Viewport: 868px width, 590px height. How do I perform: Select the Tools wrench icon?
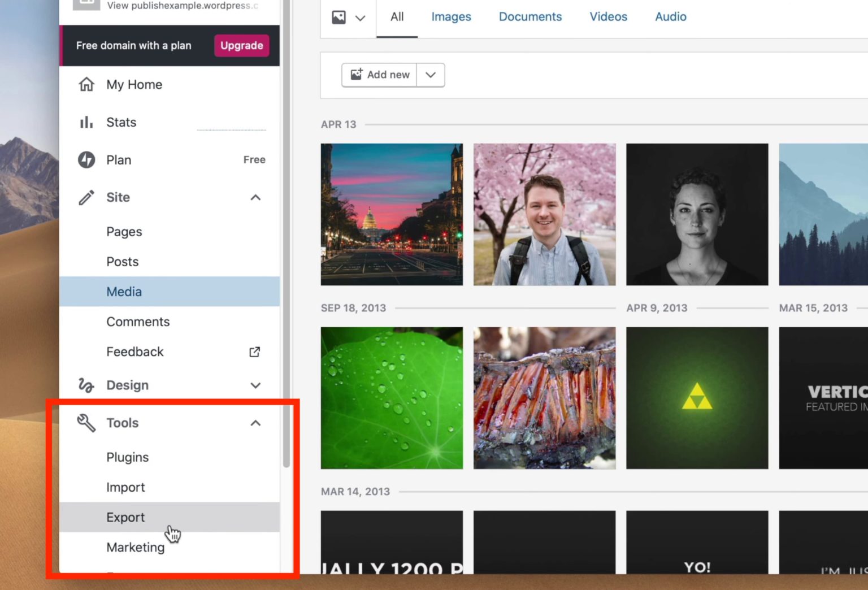86,422
